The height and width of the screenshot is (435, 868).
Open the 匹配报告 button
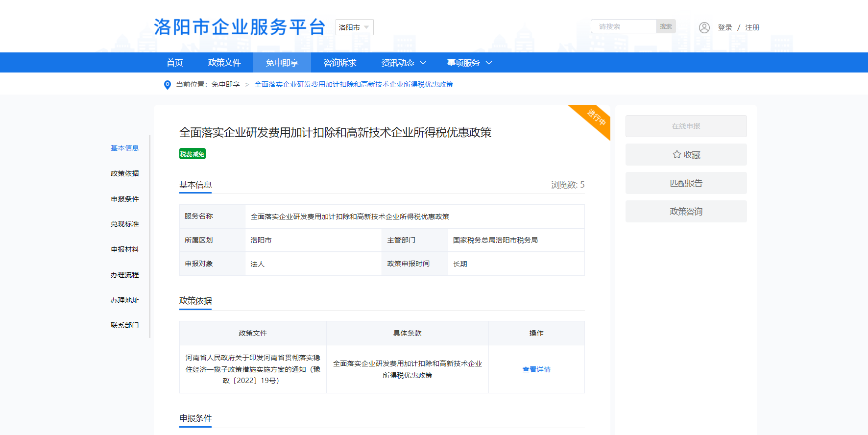click(x=686, y=183)
